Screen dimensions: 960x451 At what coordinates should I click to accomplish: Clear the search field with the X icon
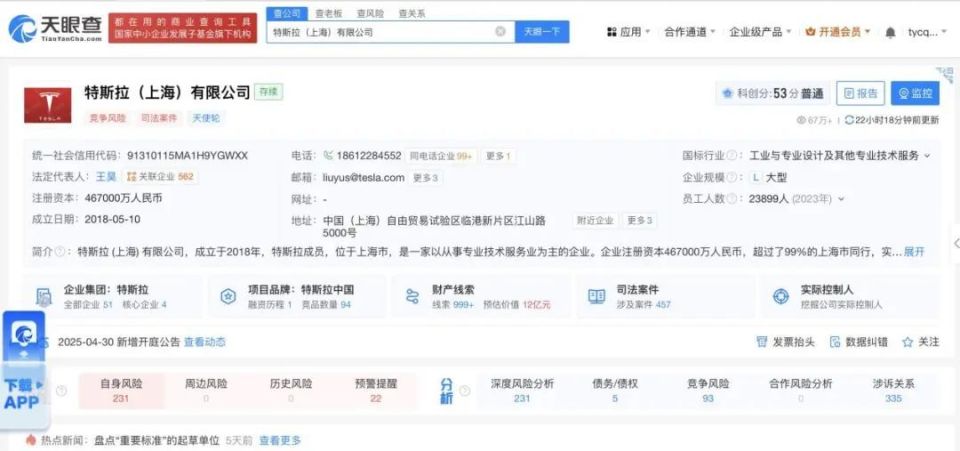[500, 32]
